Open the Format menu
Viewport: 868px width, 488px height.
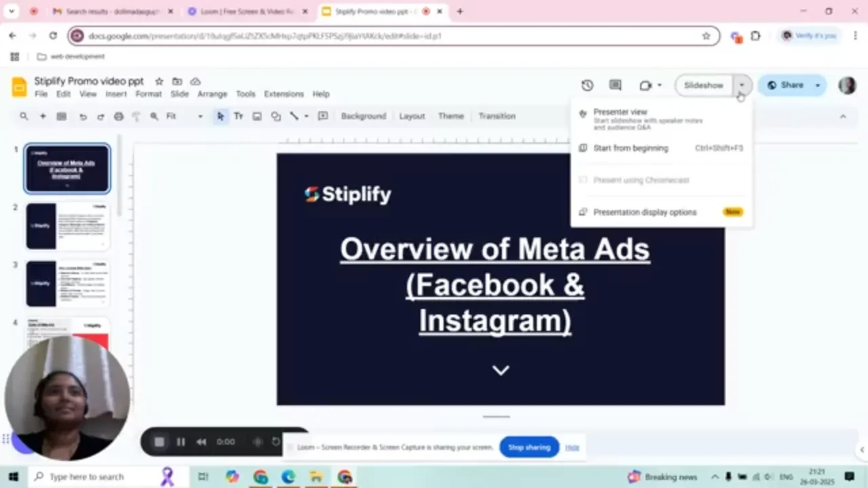point(149,94)
